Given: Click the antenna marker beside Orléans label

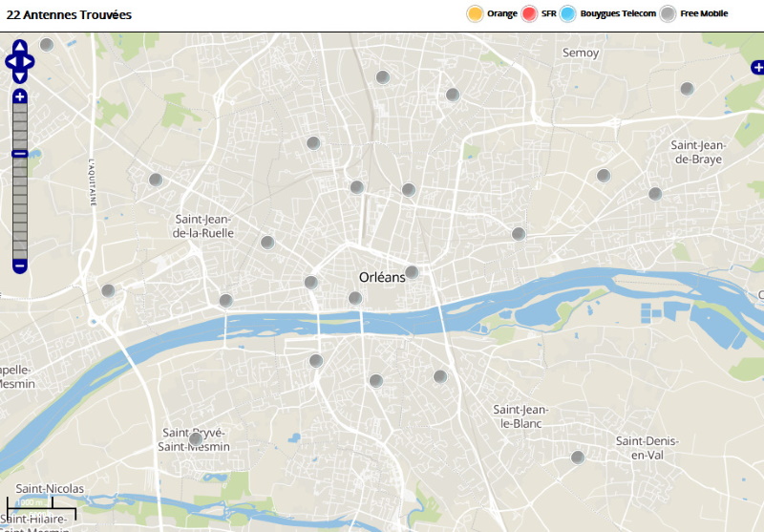Looking at the screenshot, I should (412, 272).
